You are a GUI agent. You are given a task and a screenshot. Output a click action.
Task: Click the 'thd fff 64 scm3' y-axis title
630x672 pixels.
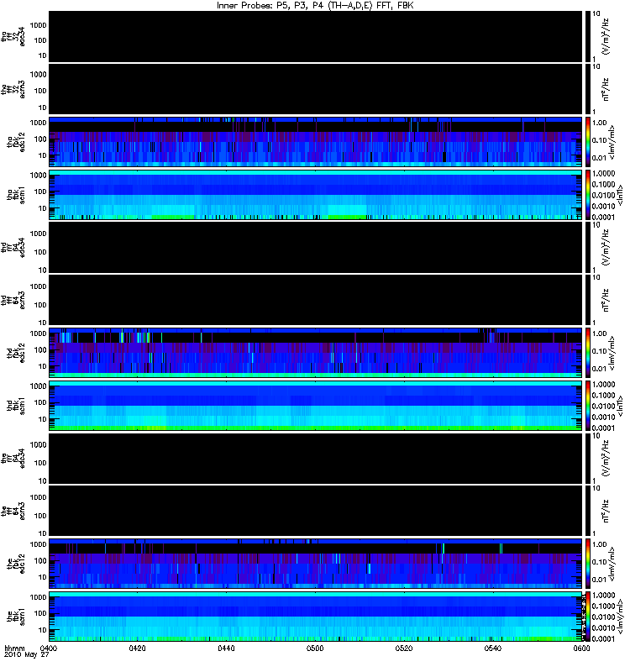pyautogui.click(x=13, y=301)
